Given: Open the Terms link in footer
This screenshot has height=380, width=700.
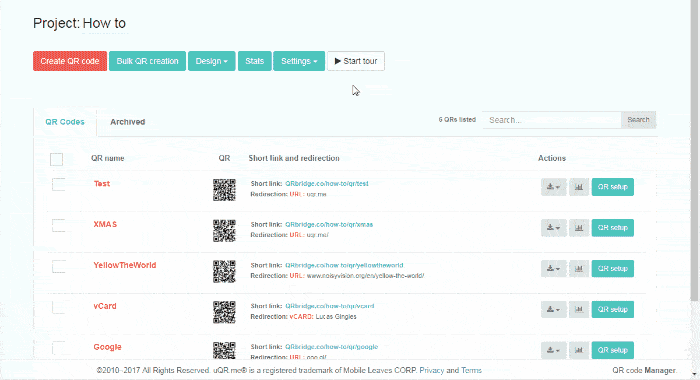Looking at the screenshot, I should pyautogui.click(x=471, y=370).
